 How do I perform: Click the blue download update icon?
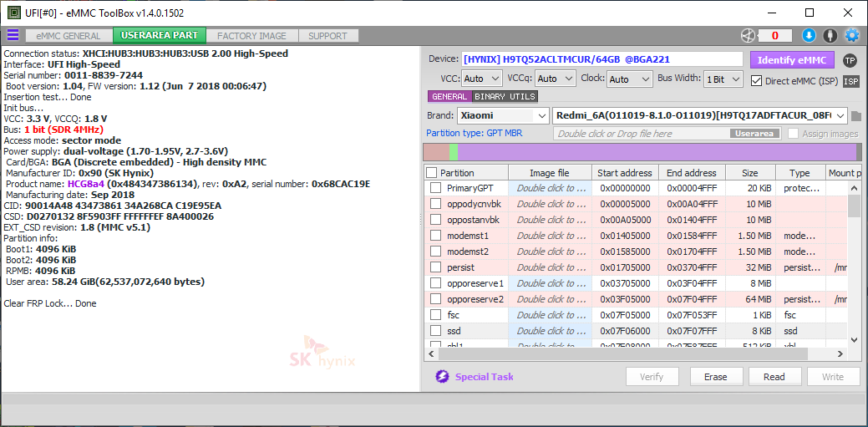coord(809,36)
